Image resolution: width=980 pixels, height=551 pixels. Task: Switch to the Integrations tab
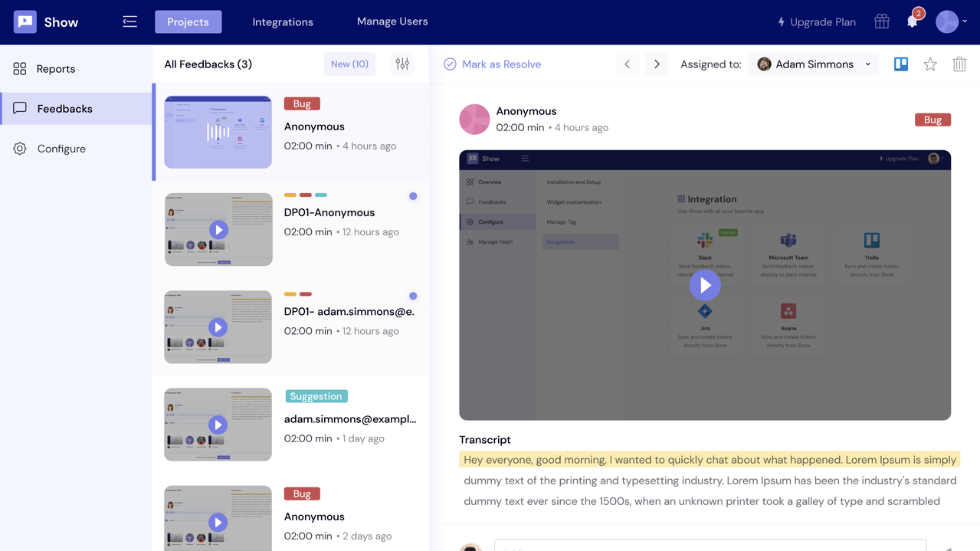(283, 22)
